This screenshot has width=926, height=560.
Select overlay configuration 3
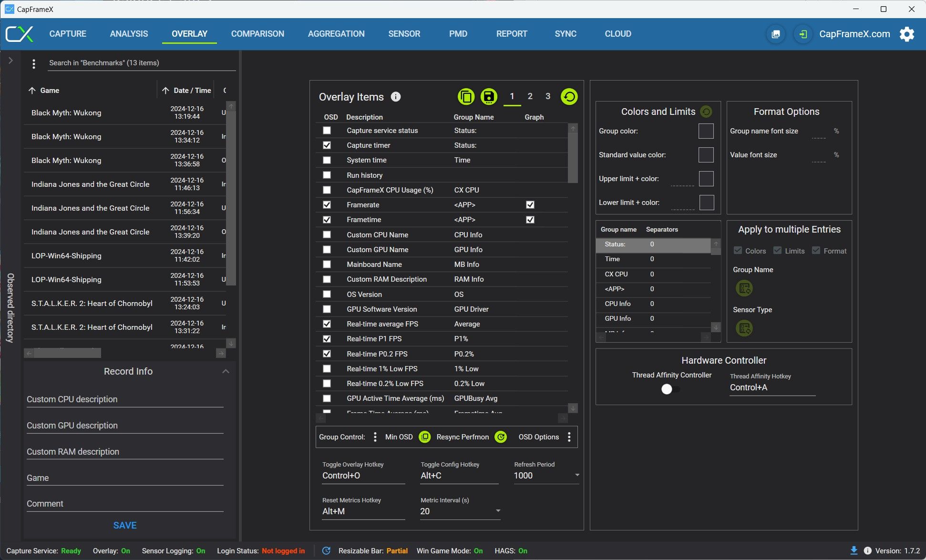click(548, 96)
